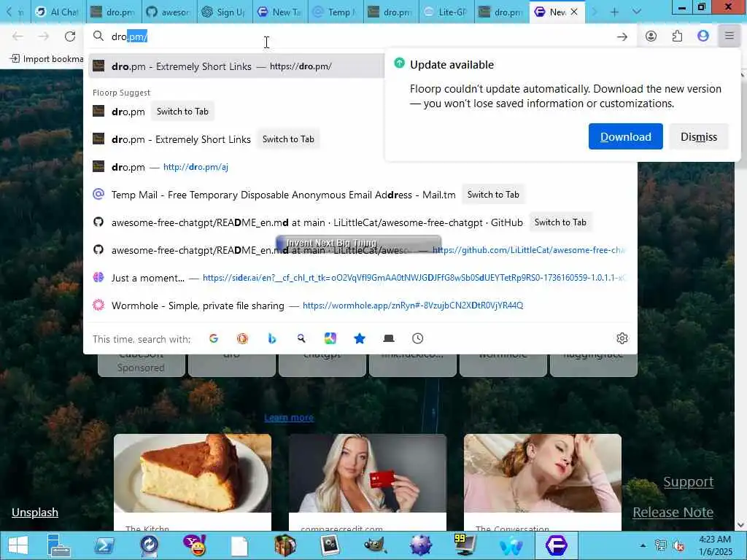Image resolution: width=747 pixels, height=560 pixels.
Task: Reload the current page
Action: click(x=70, y=36)
